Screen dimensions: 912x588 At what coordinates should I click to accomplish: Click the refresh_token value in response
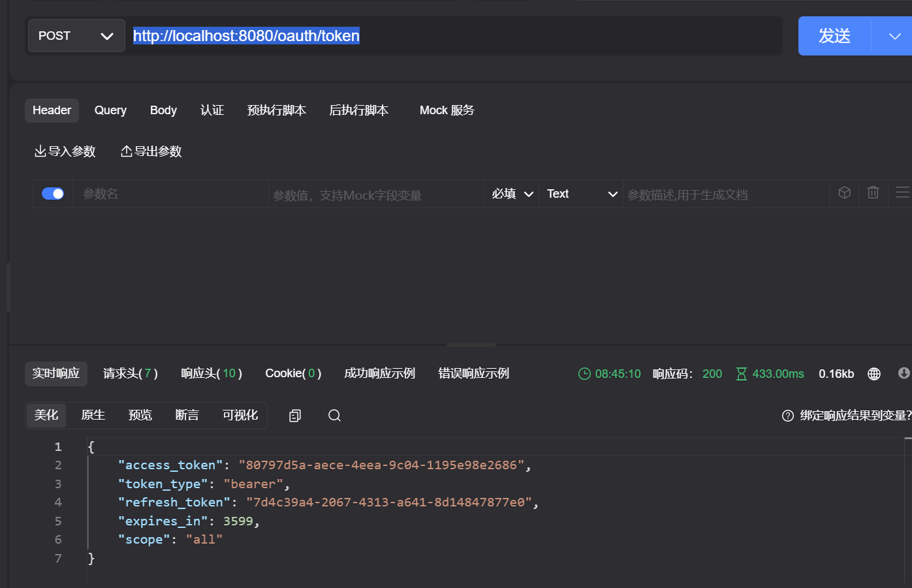(389, 503)
